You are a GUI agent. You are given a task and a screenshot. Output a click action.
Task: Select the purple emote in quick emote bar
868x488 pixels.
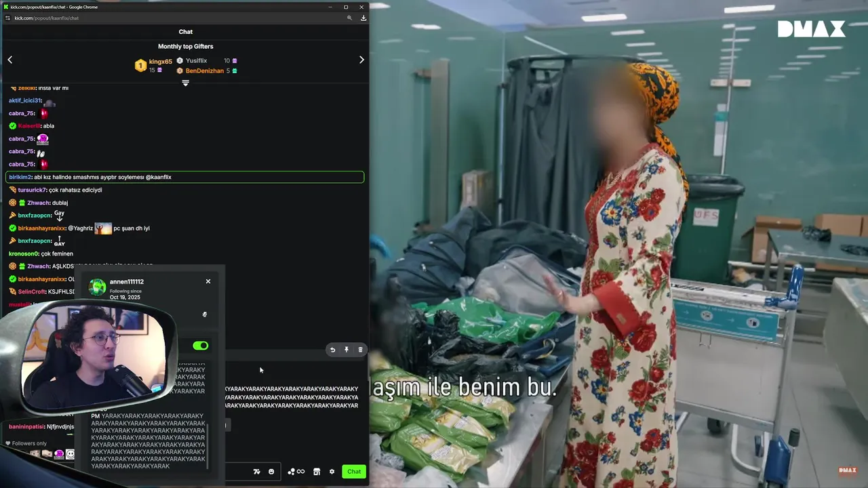(x=59, y=454)
